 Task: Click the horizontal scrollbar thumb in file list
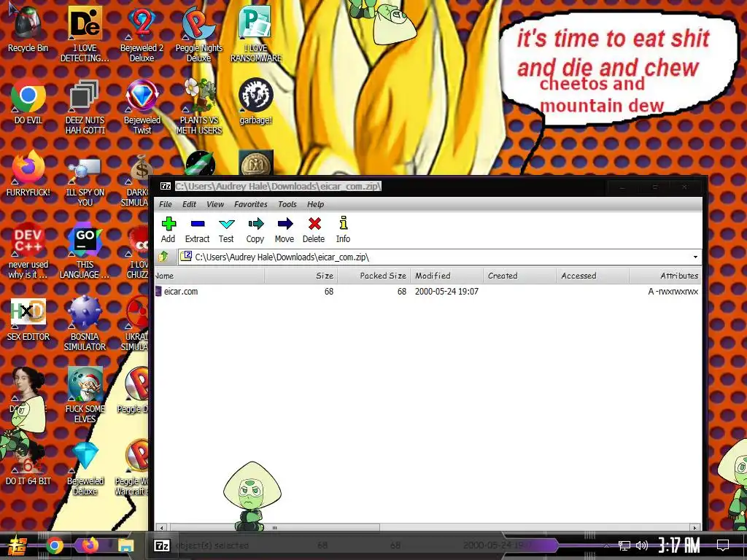[x=274, y=528]
